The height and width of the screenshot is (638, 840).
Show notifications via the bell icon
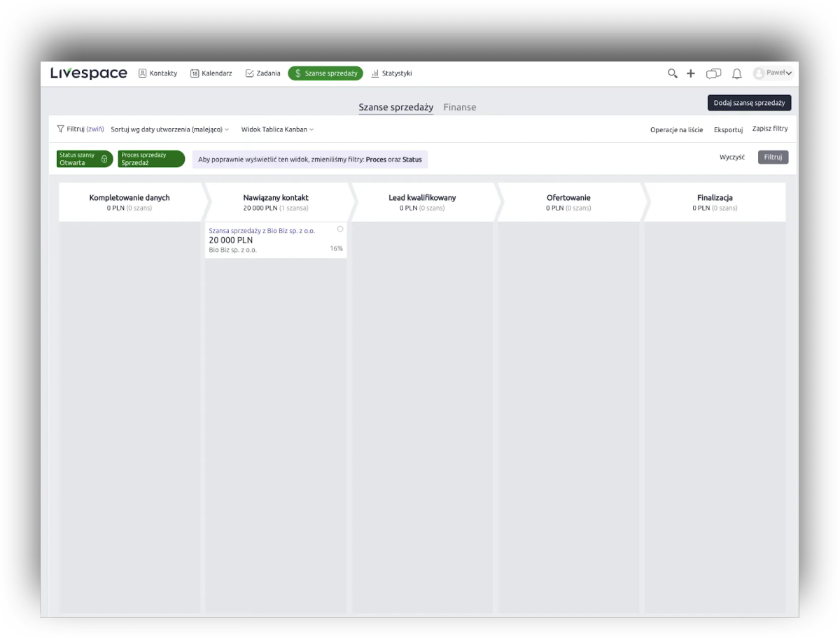click(x=737, y=73)
